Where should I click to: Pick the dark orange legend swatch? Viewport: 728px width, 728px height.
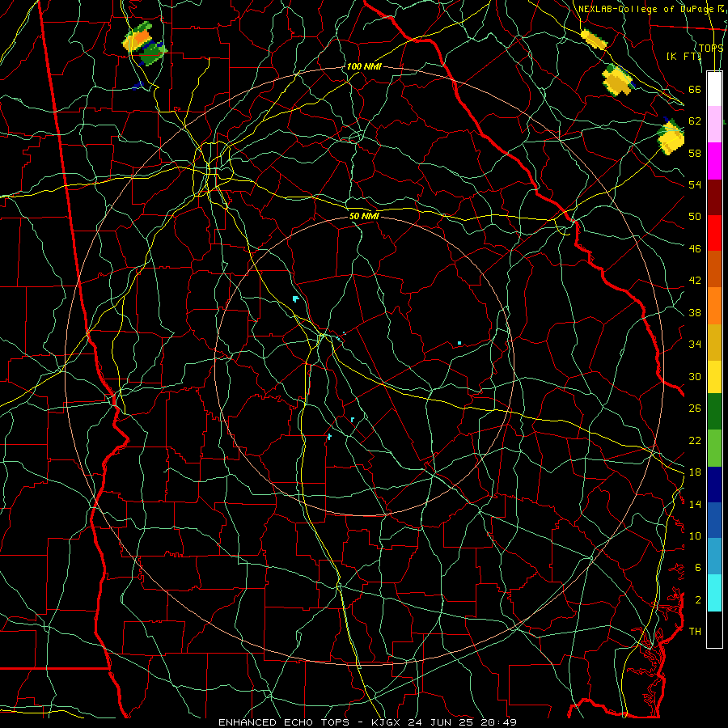click(714, 269)
